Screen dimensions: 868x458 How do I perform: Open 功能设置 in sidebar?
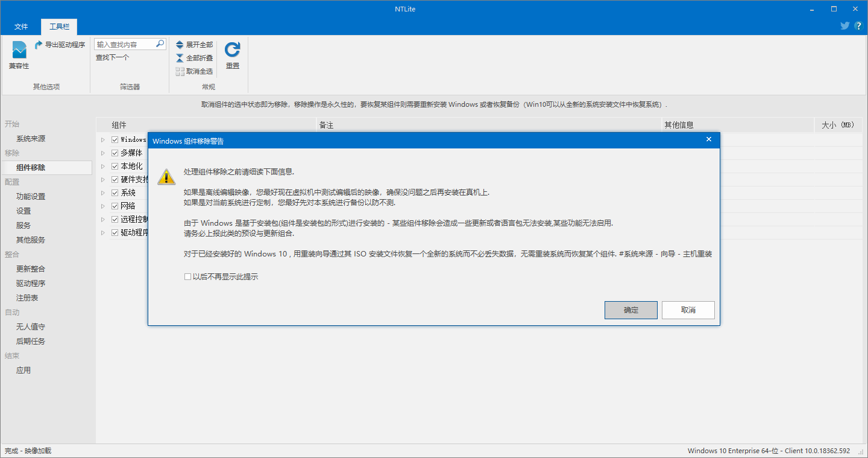(x=31, y=197)
